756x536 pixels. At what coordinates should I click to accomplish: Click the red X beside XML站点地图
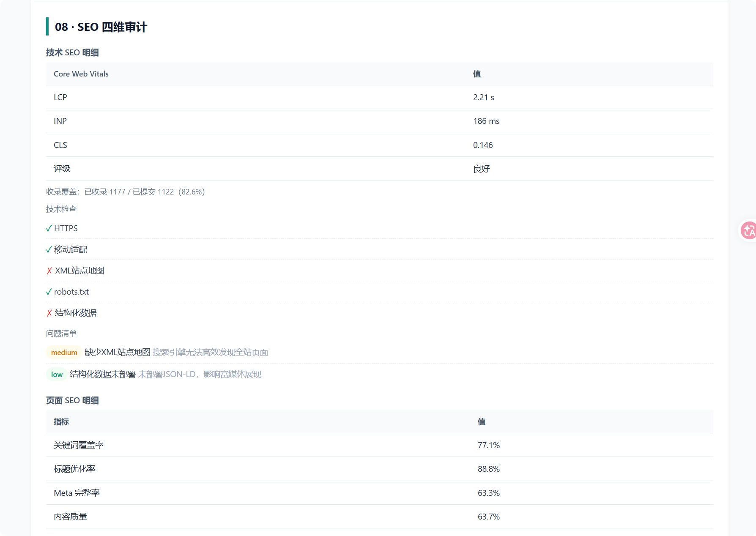click(49, 271)
